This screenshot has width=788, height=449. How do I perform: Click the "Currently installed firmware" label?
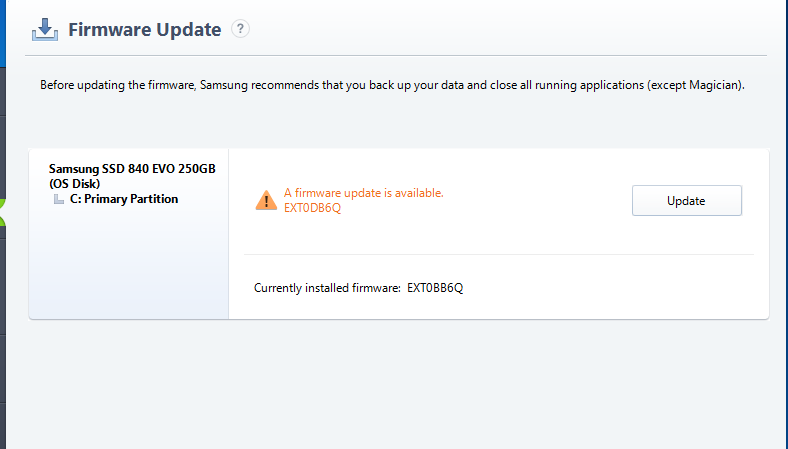327,288
